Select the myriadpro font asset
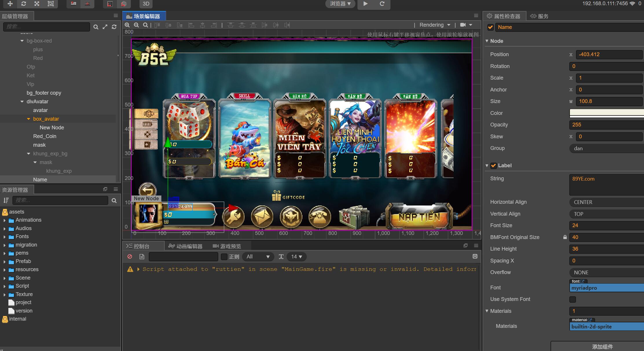The width and height of the screenshot is (644, 351). tap(607, 288)
